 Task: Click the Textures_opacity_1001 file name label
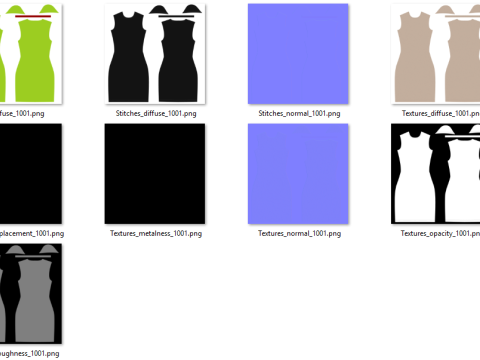coord(440,233)
